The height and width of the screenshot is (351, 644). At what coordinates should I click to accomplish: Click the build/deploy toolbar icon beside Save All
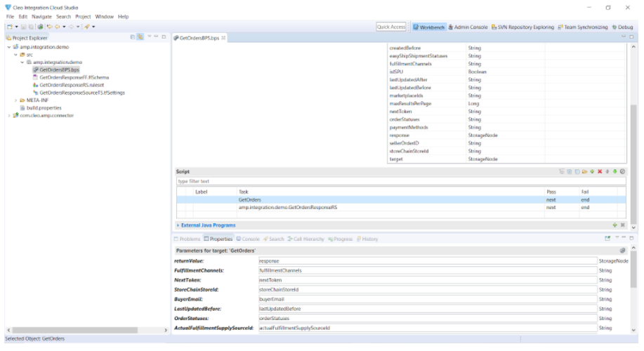click(x=40, y=27)
